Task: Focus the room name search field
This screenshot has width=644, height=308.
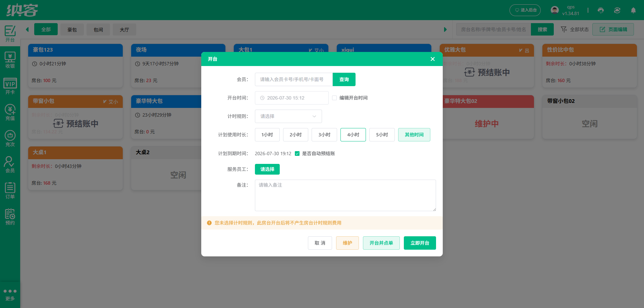Action: 493,29
